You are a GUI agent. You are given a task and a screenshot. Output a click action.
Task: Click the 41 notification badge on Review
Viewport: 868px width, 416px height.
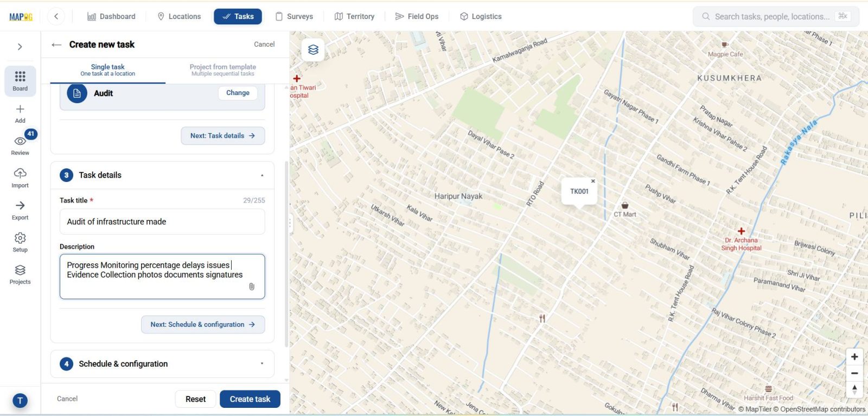31,134
